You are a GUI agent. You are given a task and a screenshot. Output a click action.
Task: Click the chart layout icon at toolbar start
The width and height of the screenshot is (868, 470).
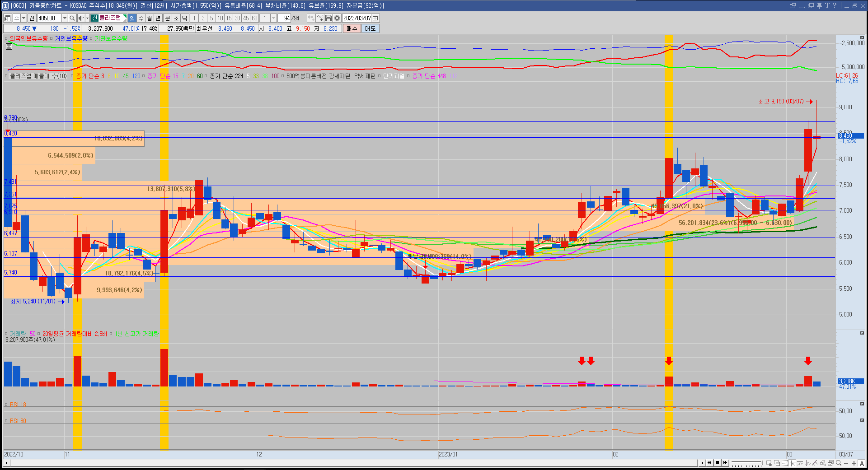8,18
